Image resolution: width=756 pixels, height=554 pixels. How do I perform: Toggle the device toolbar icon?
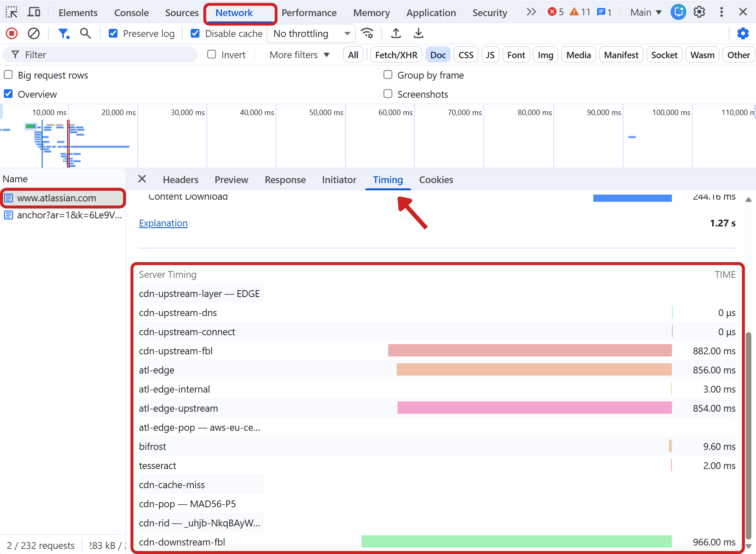34,12
